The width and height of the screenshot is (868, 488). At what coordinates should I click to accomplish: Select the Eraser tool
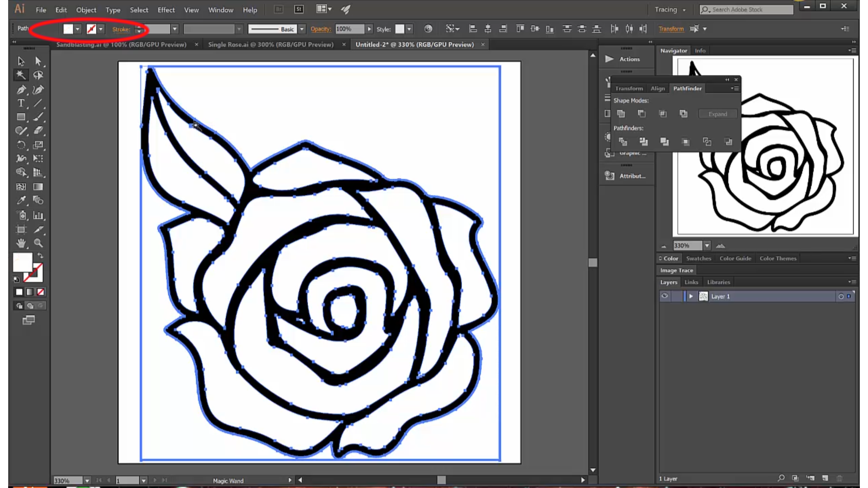coord(38,131)
